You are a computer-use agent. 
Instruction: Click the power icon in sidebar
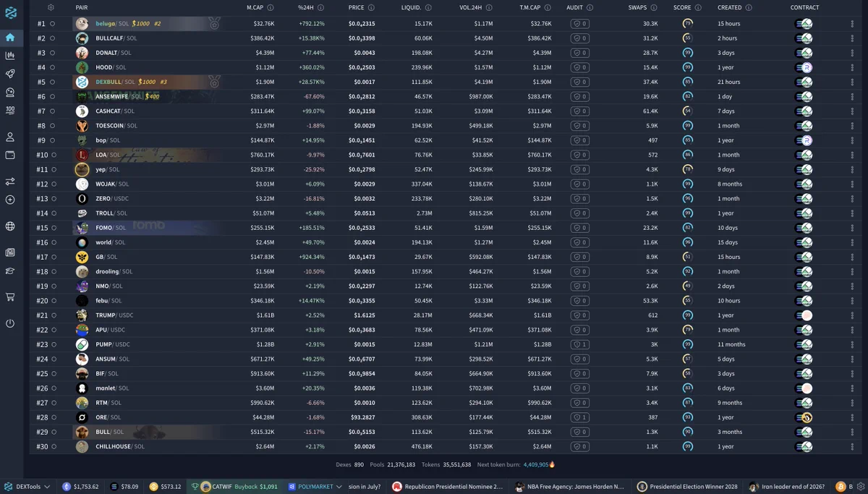click(10, 323)
